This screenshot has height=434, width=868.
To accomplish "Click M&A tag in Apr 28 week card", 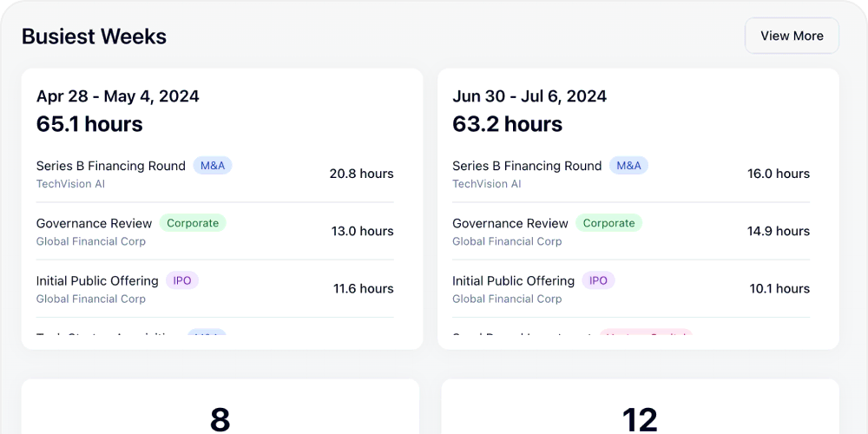I will pos(213,166).
